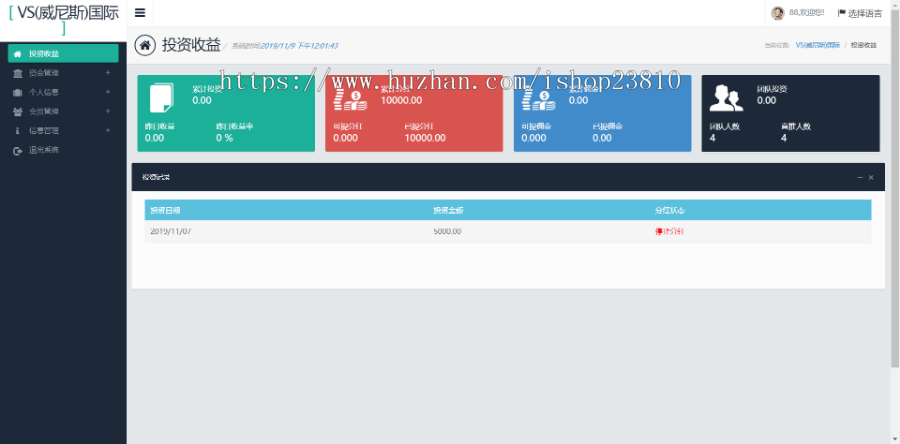Click the flag icon for language selection
The image size is (900, 444).
coord(841,13)
